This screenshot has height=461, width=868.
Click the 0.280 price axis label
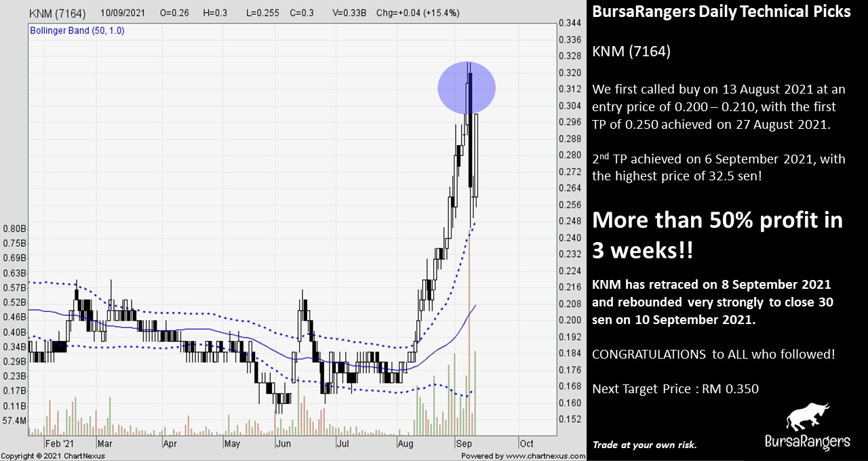[570, 155]
